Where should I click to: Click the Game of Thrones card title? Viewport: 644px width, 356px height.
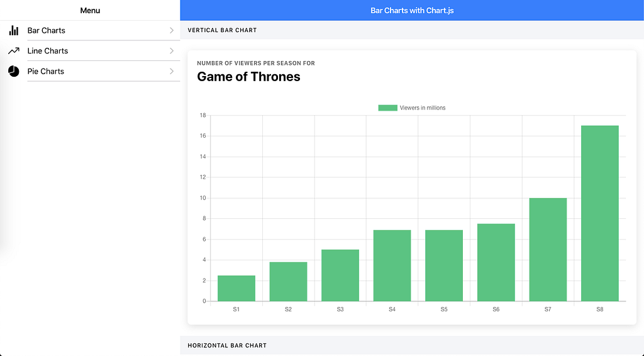click(x=248, y=77)
